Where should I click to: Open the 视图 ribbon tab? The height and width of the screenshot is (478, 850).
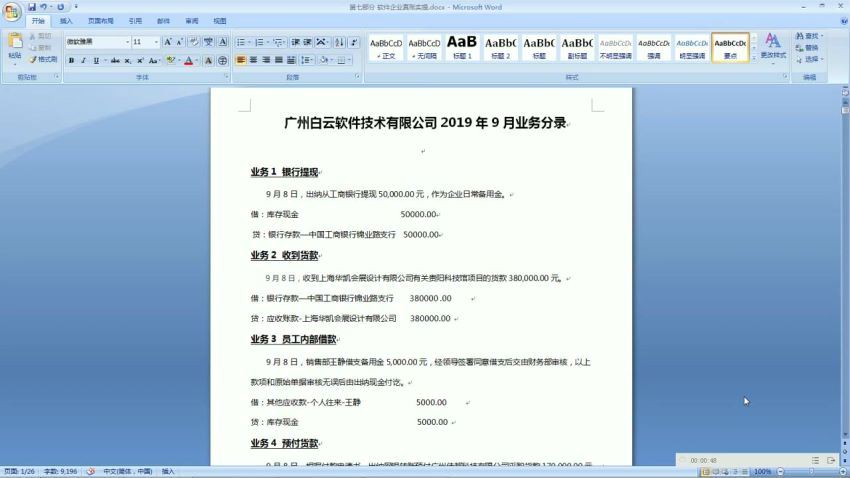(220, 21)
